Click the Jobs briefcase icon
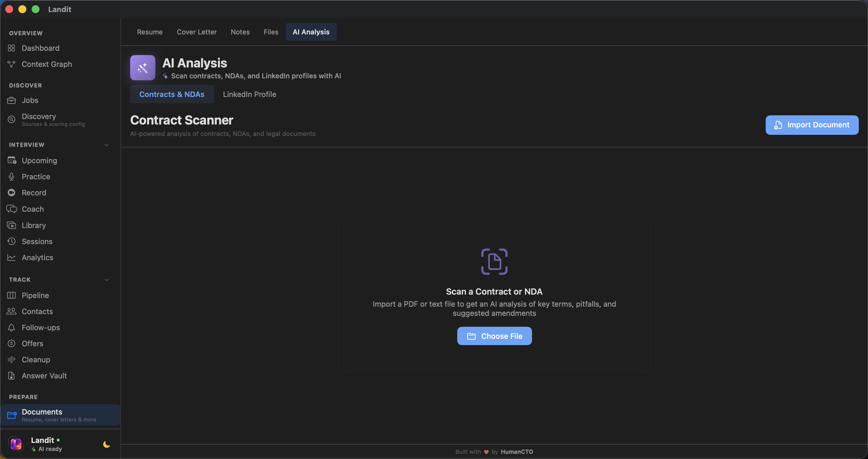This screenshot has width=868, height=459. coord(11,100)
